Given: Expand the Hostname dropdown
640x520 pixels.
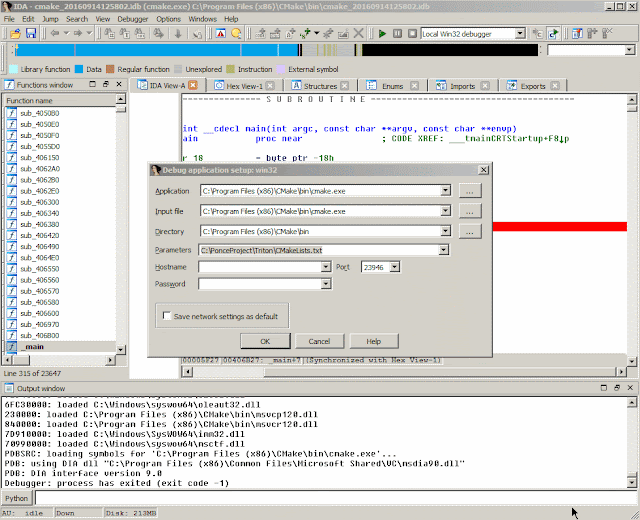Looking at the screenshot, I should tap(325, 267).
